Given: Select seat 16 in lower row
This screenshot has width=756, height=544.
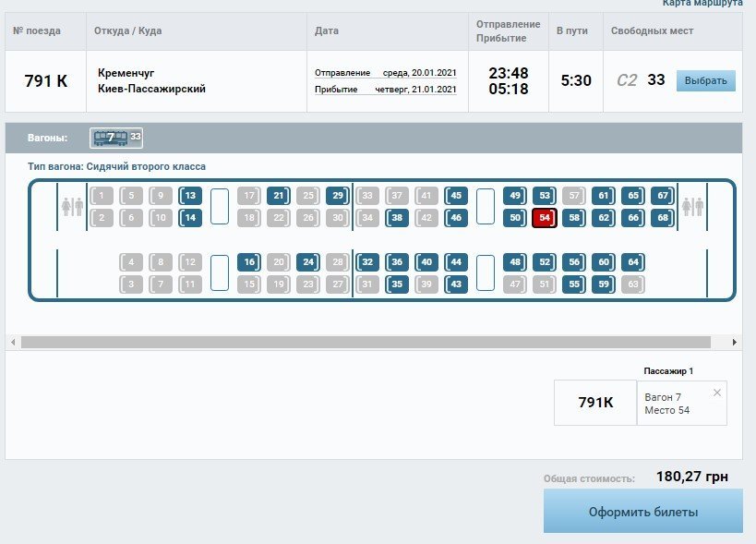Looking at the screenshot, I should [249, 262].
